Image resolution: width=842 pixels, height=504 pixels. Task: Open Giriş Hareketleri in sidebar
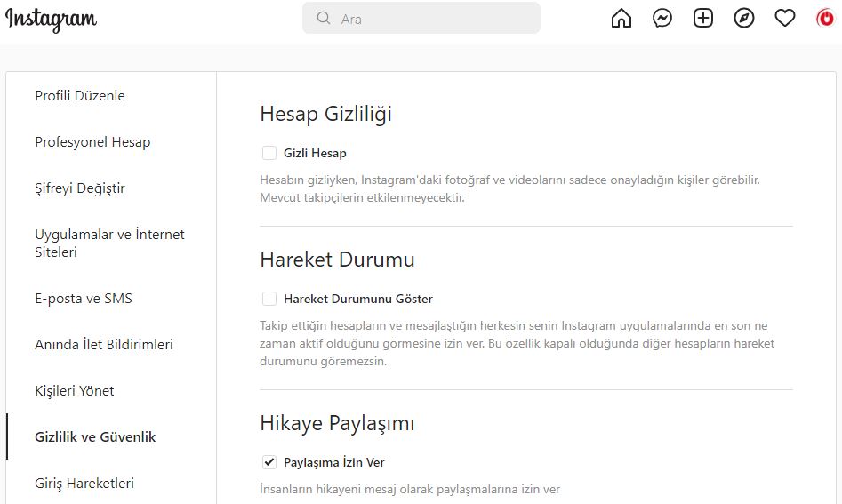pyautogui.click(x=84, y=484)
